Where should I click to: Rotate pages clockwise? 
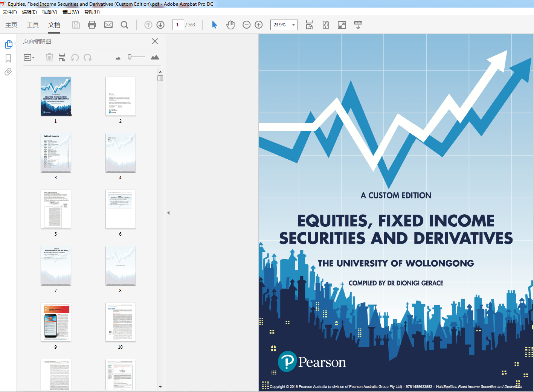(x=88, y=57)
